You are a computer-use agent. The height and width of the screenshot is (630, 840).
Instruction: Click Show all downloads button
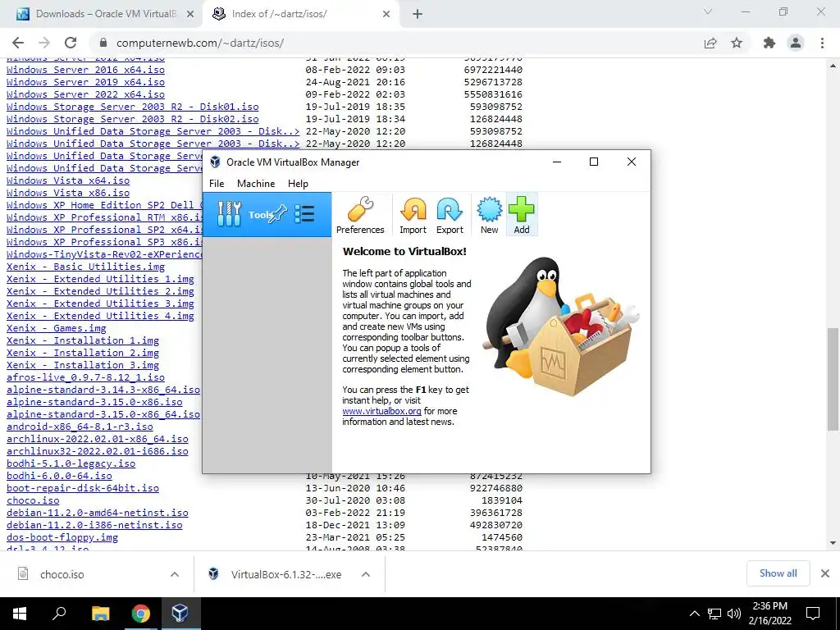tap(778, 573)
